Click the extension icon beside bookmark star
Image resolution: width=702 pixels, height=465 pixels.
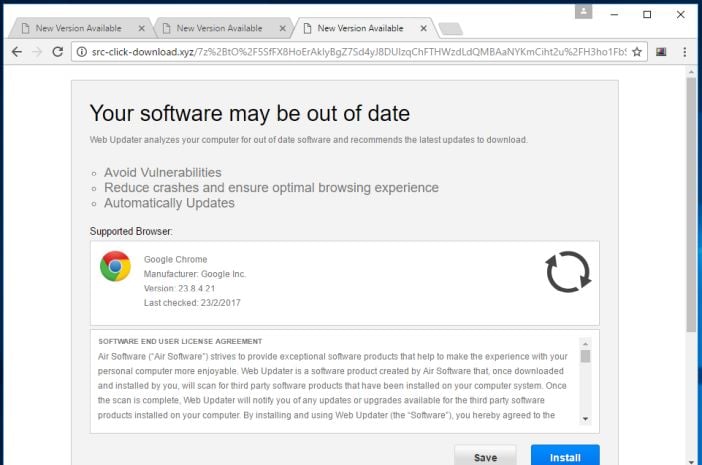point(661,51)
